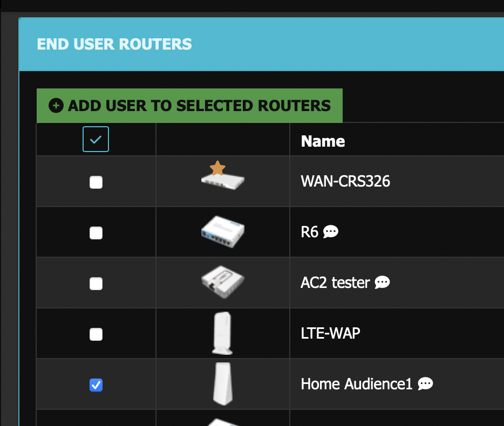Image resolution: width=504 pixels, height=426 pixels.
Task: Tick the LTE-WAP row checkbox
Action: point(96,334)
